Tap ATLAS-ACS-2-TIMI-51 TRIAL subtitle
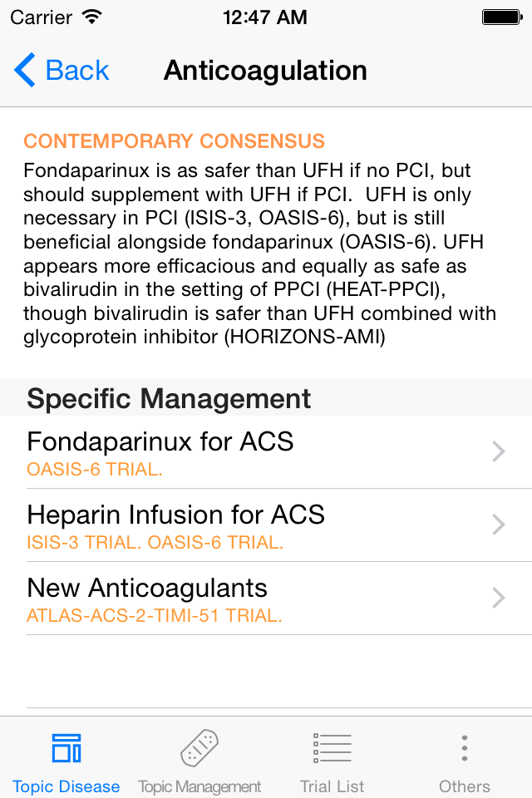Viewport: 532px width, 798px height. 155,616
